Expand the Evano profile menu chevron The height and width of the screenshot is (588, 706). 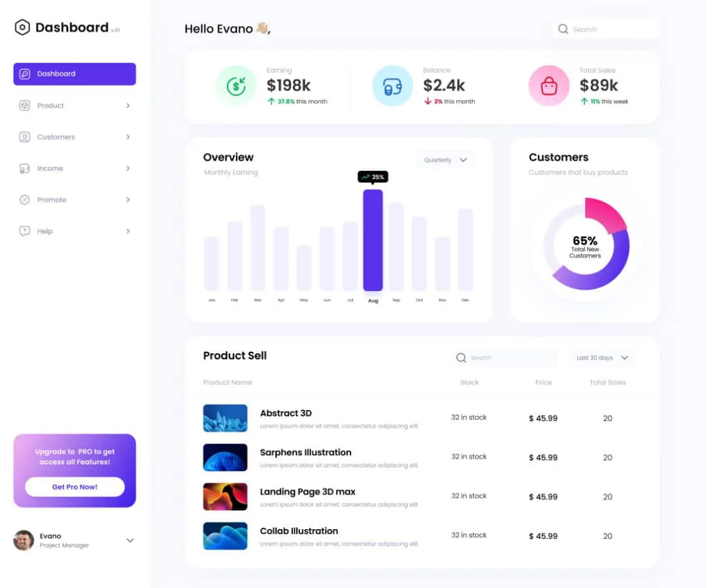[130, 540]
